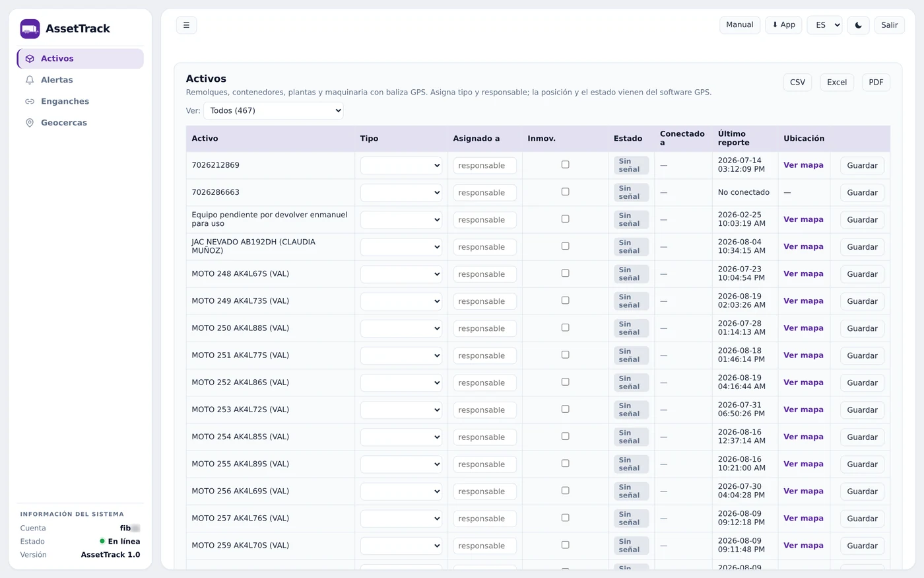Check Inmov. box for asset 7026286663
This screenshot has height=578, width=924.
[565, 192]
